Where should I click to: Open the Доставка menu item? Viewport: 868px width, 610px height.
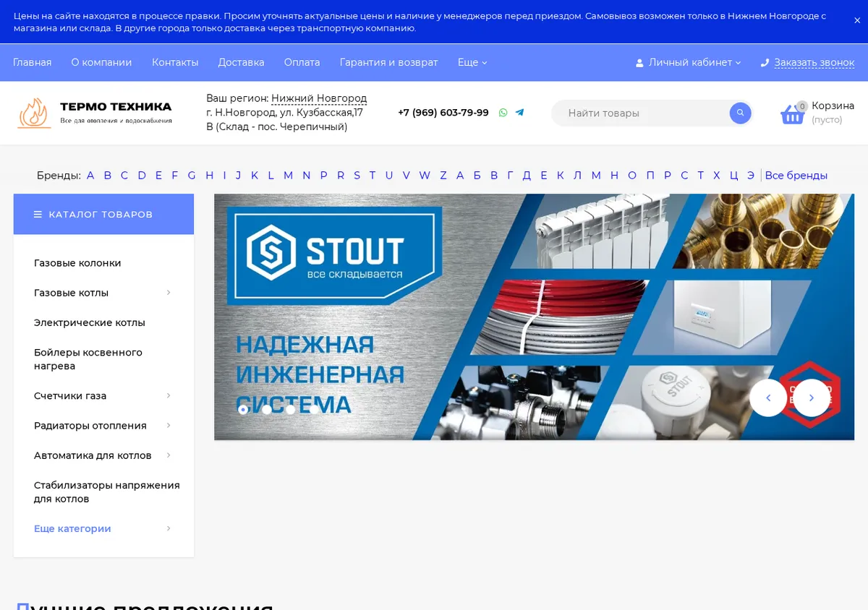[241, 63]
